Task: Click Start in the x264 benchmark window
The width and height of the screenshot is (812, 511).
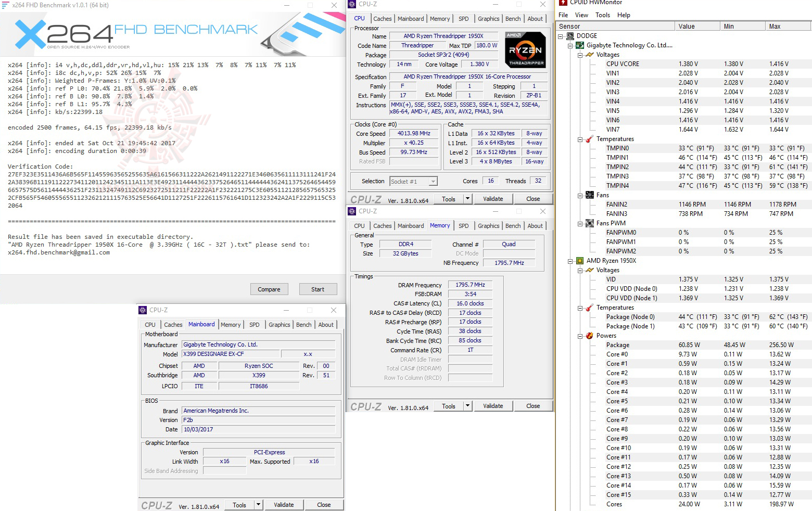Action: coord(318,289)
